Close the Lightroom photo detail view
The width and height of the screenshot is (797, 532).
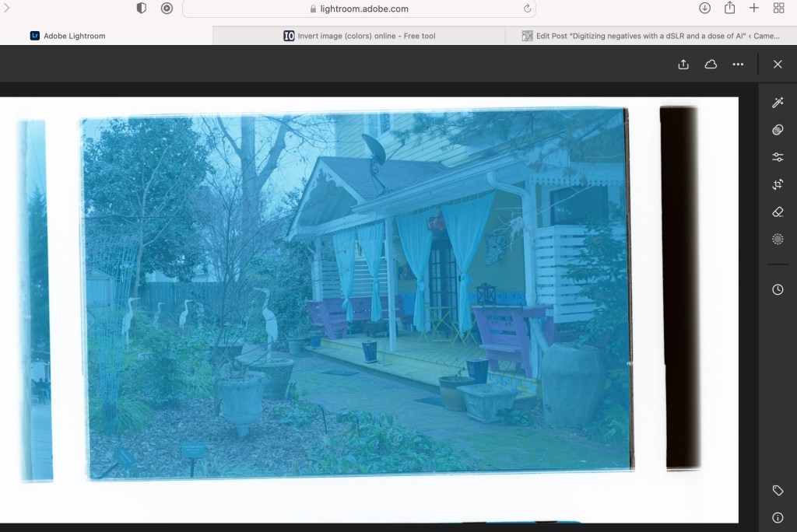point(777,65)
